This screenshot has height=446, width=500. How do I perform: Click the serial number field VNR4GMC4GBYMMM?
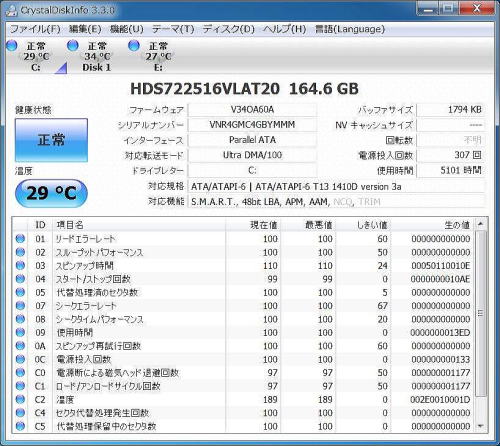(252, 125)
